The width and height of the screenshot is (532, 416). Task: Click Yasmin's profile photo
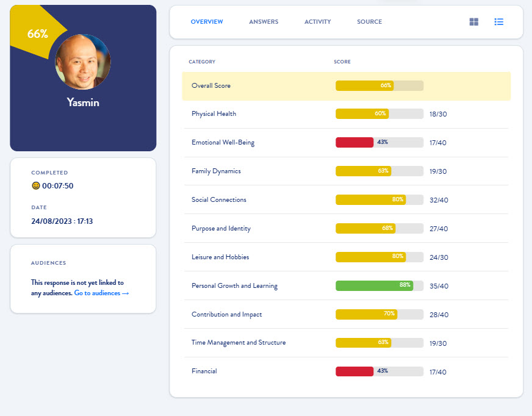(82, 62)
